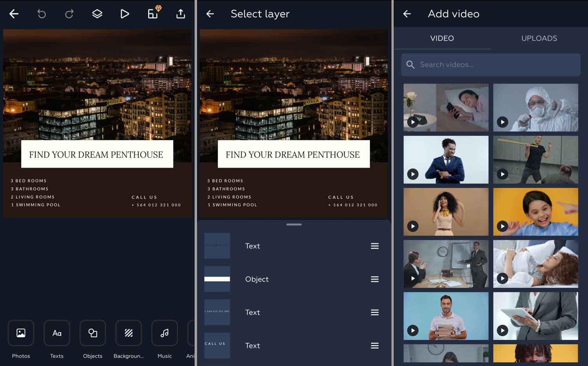This screenshot has height=366, width=588.
Task: Select the 3 BED ROOMS text in editor
Action: 29,181
